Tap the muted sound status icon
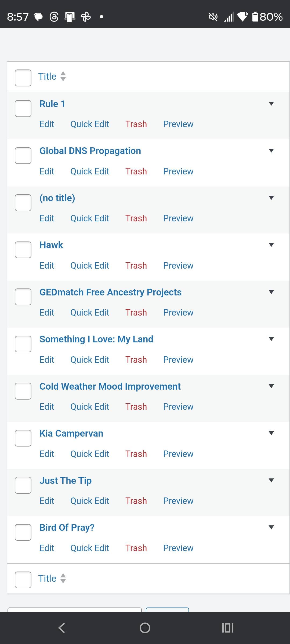 [x=213, y=17]
